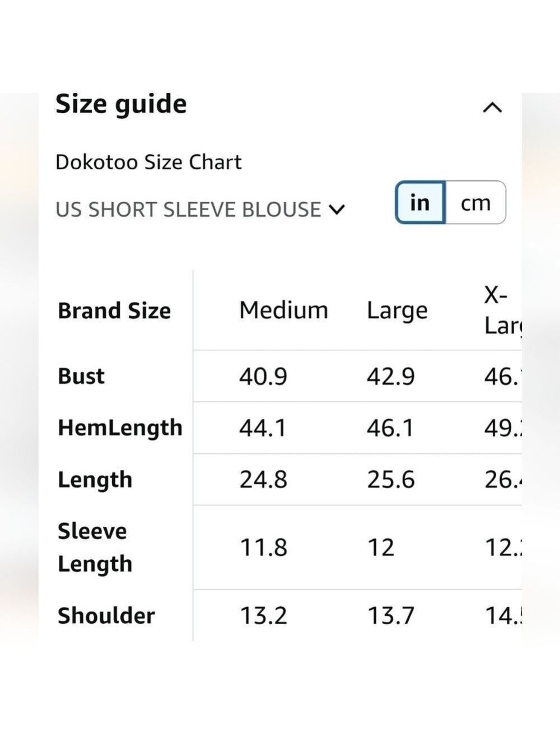Click the dropdown arrow beside BLOUSE
560x747 pixels.
click(337, 210)
